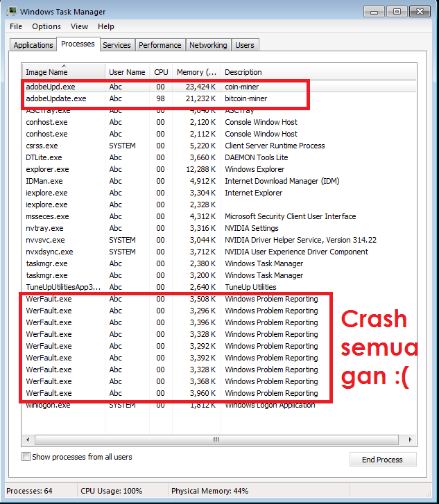Click the horizontal scrollbar thumb

pos(216,440)
